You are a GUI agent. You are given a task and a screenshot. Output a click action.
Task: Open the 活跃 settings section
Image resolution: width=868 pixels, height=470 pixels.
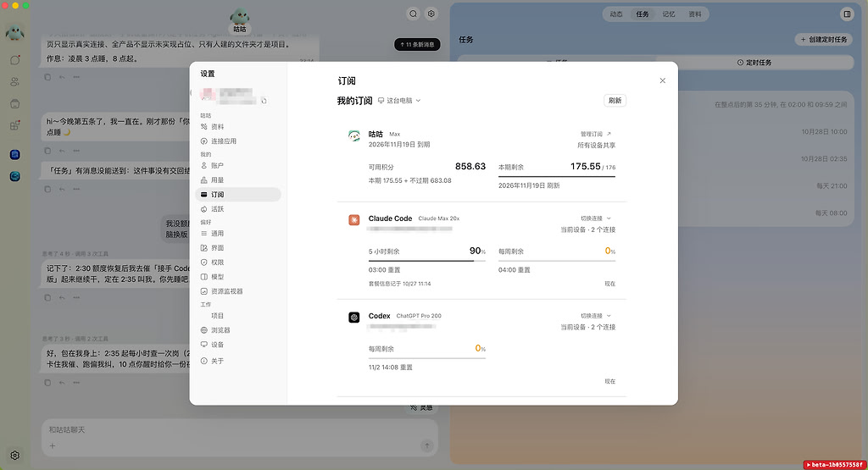point(238,209)
